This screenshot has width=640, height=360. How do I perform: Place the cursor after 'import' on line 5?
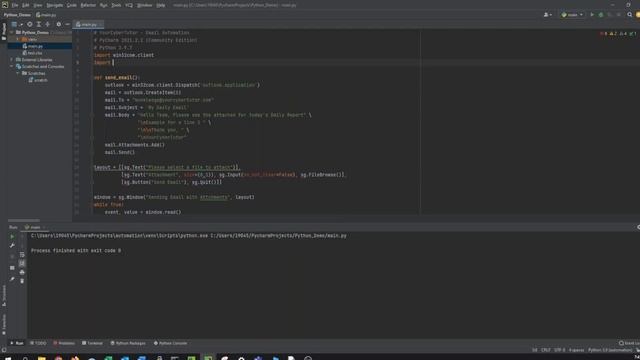(x=113, y=62)
